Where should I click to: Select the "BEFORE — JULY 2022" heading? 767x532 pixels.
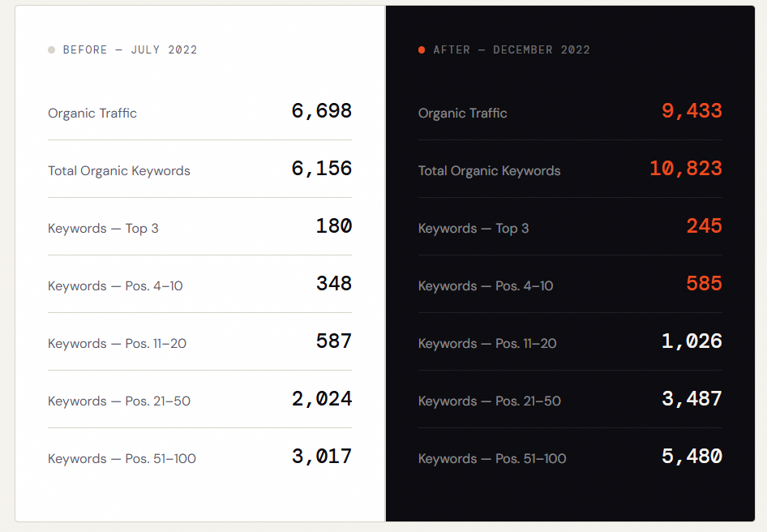tap(130, 49)
